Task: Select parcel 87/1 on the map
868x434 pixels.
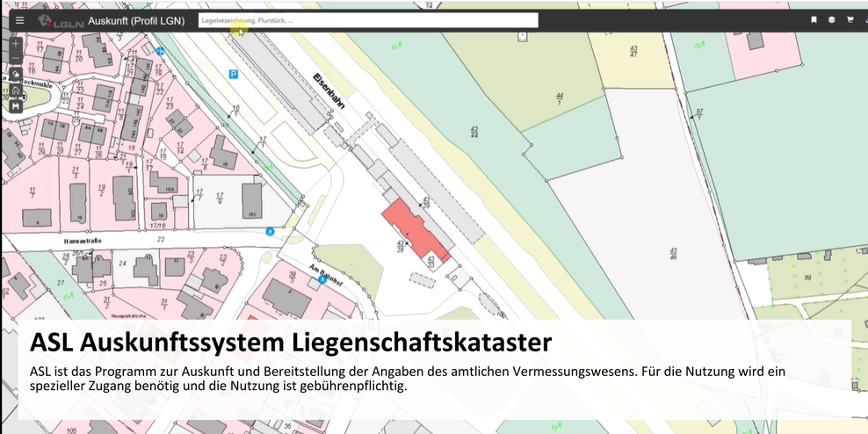Action: [699, 114]
